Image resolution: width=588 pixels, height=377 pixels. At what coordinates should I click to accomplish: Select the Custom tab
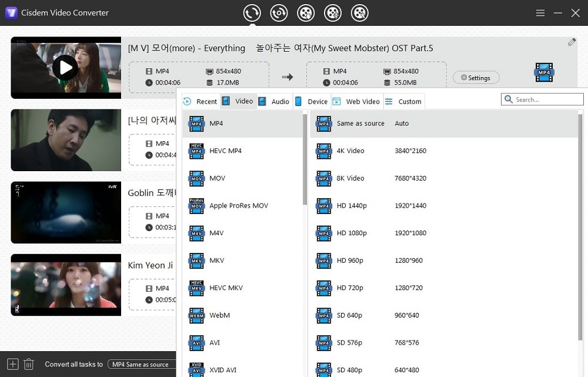click(403, 102)
